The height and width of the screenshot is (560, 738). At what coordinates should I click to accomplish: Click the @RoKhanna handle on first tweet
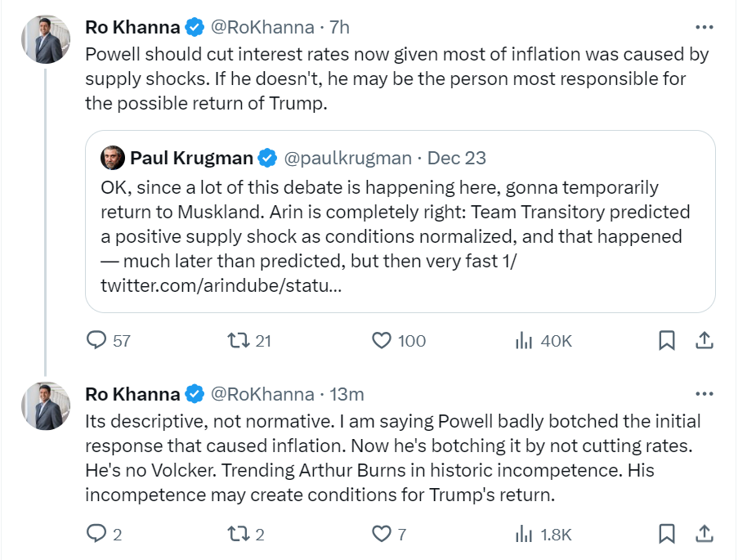point(262,27)
